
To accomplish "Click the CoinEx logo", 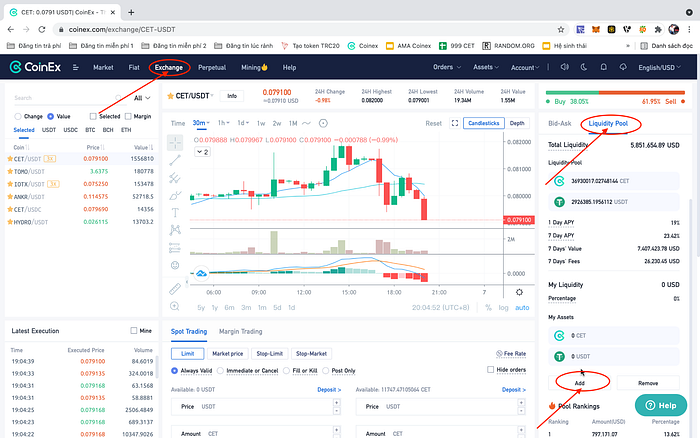I will 35,67.
